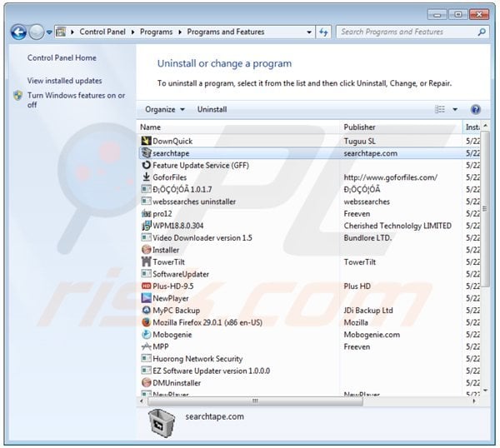Change view using the view icon button
Viewport: 500px width, 448px height.
(x=440, y=110)
